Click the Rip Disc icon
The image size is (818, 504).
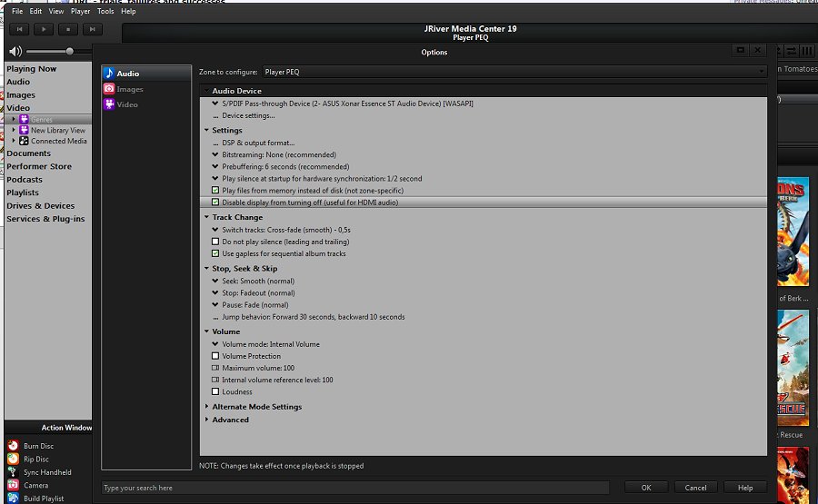coord(13,459)
